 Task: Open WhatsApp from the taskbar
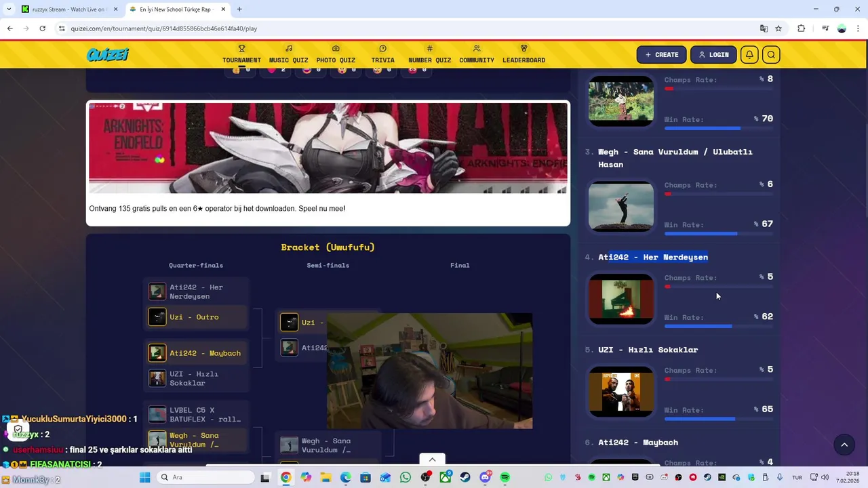(406, 477)
